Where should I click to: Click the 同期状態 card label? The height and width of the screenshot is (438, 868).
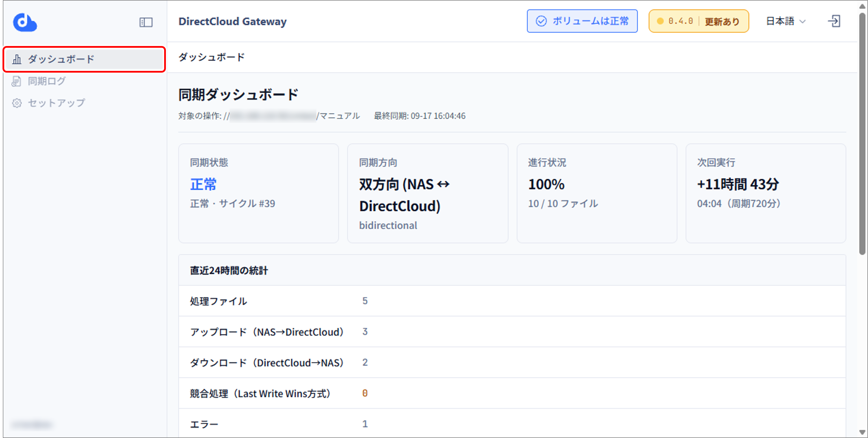pos(209,163)
